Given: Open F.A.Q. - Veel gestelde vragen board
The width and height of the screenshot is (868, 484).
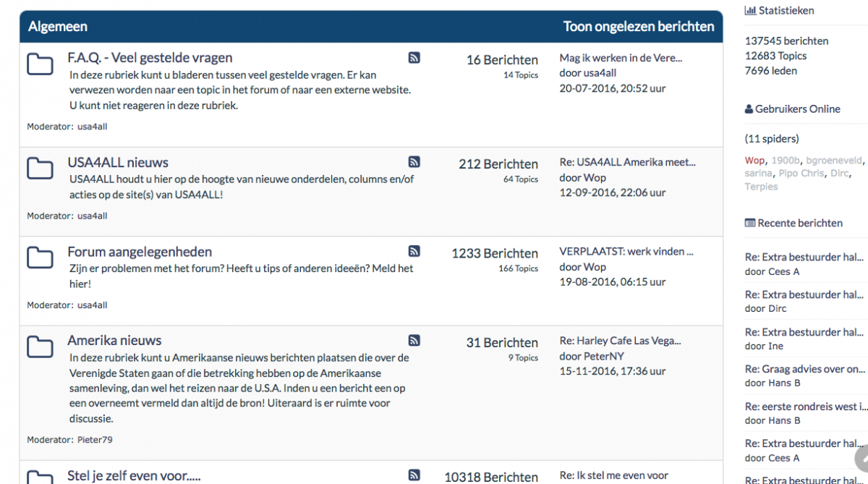Looking at the screenshot, I should pos(150,58).
